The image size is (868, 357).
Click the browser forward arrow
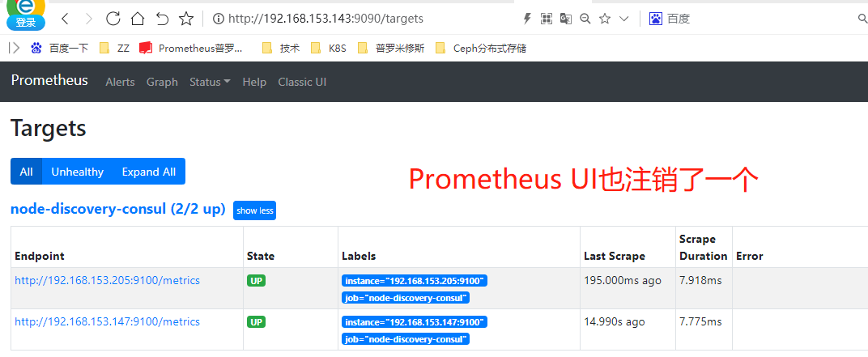click(x=89, y=19)
